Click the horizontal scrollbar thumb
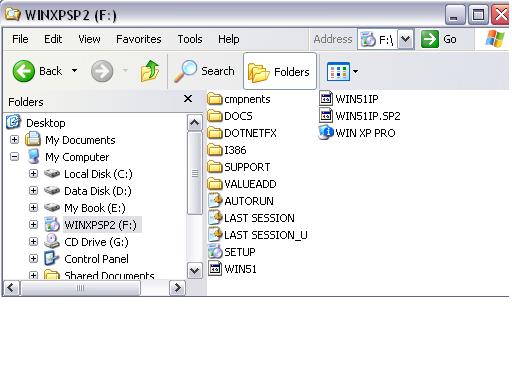 pyautogui.click(x=80, y=288)
